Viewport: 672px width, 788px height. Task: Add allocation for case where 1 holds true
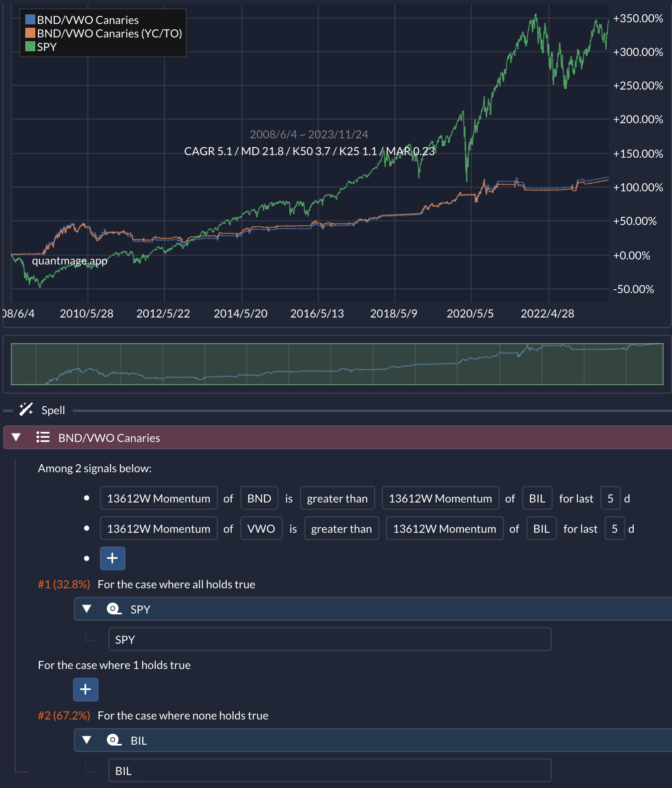(x=85, y=690)
